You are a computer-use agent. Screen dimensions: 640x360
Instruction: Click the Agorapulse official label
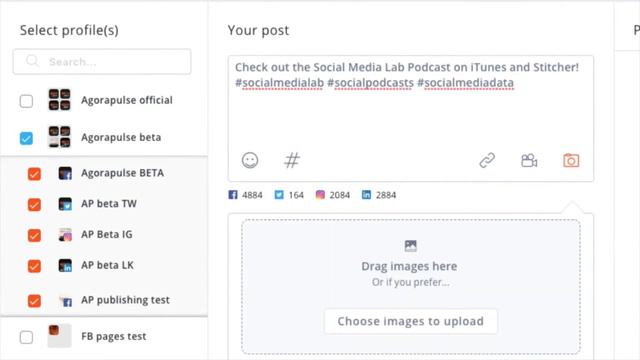[127, 100]
